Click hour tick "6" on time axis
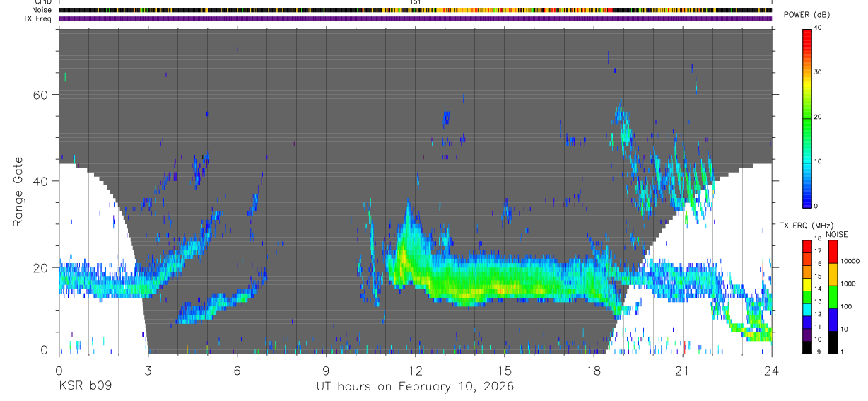The width and height of the screenshot is (868, 401). pos(237,371)
